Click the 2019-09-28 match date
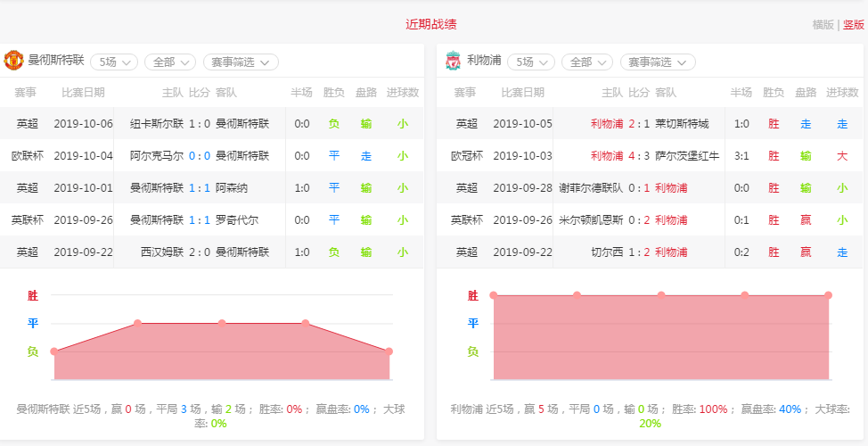The width and height of the screenshot is (868, 446). point(522,188)
